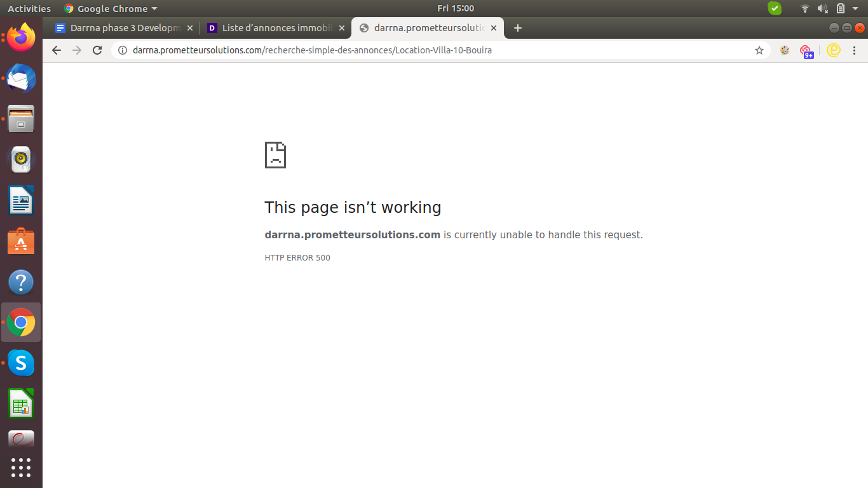
Task: Maximize the Chrome window
Action: (x=847, y=28)
